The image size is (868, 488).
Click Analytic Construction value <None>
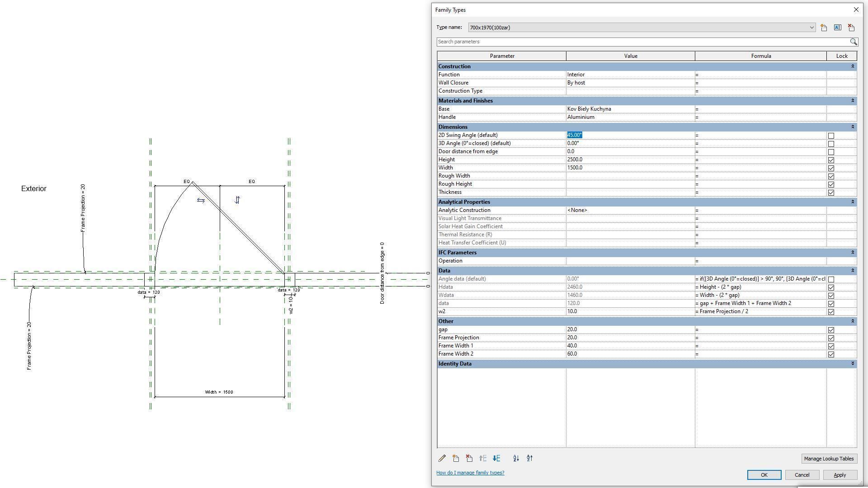pos(630,210)
